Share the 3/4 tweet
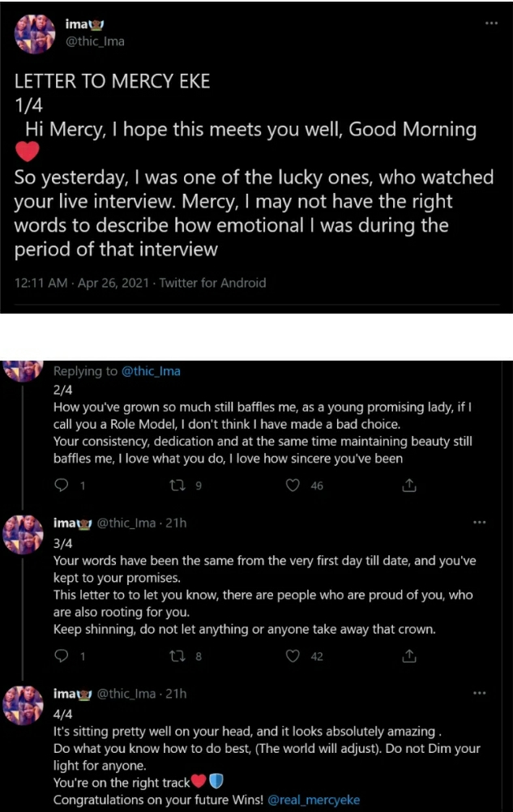The image size is (513, 812). point(409,656)
